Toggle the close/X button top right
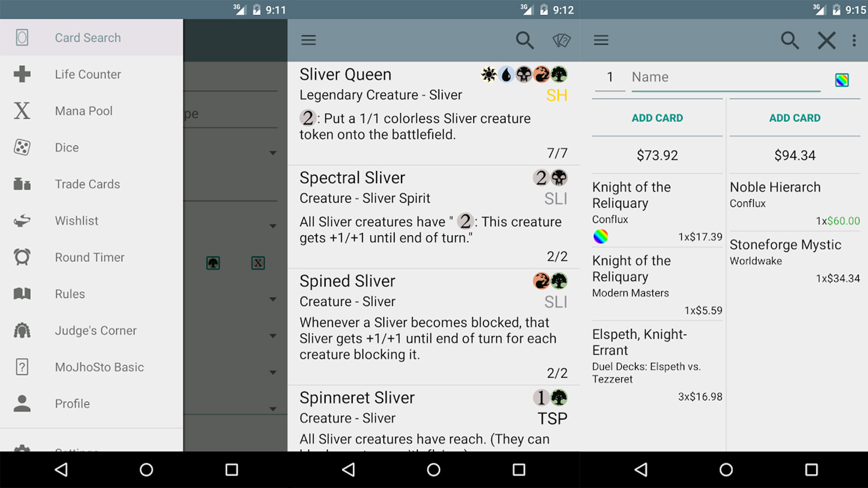The height and width of the screenshot is (488, 868). tap(827, 40)
